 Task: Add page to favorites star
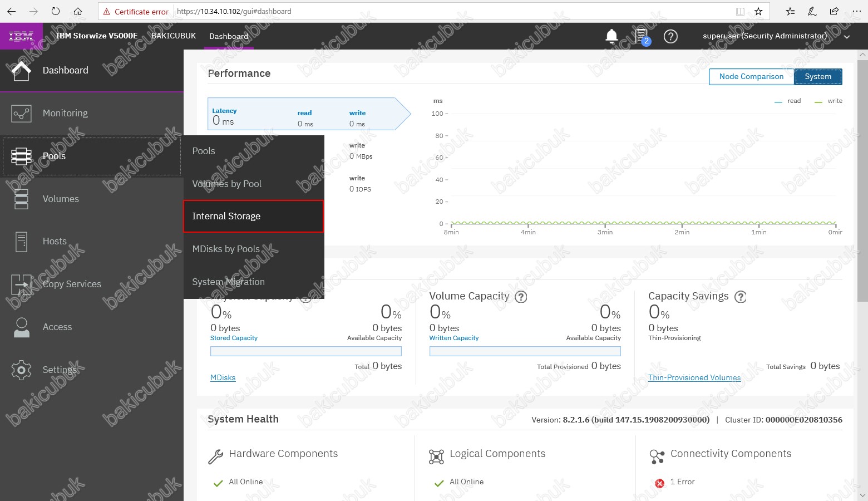(x=758, y=11)
